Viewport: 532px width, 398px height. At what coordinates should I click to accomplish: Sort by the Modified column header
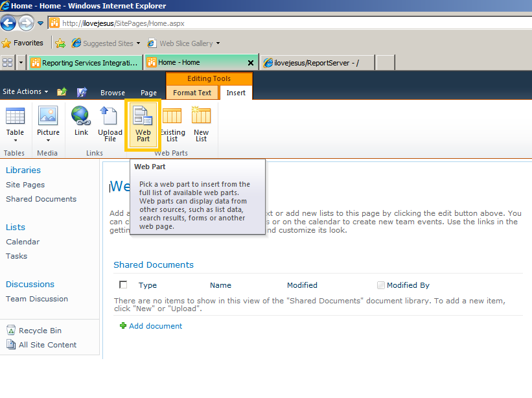(302, 285)
